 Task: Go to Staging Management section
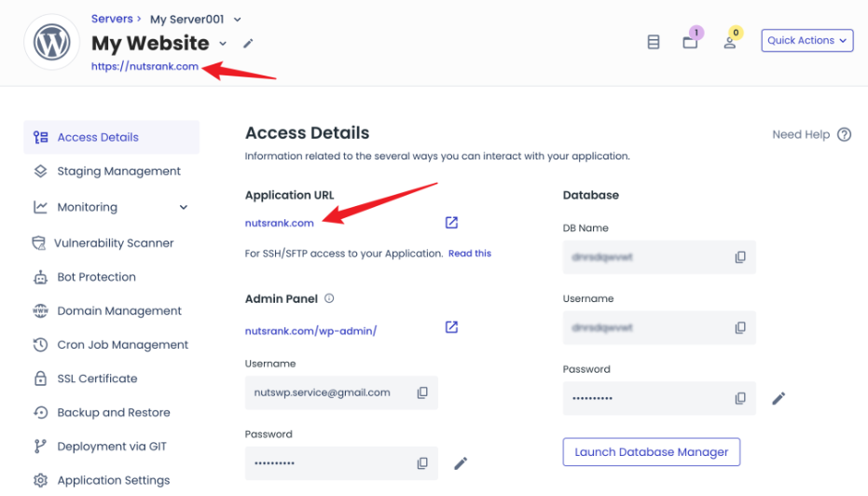click(x=118, y=172)
